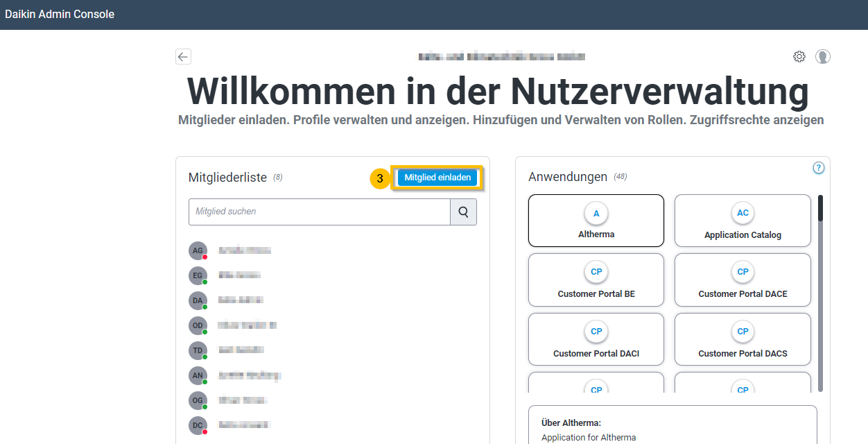Screen dimensions: 868x444
Task: Open the Application Catalog card
Action: 743,221
